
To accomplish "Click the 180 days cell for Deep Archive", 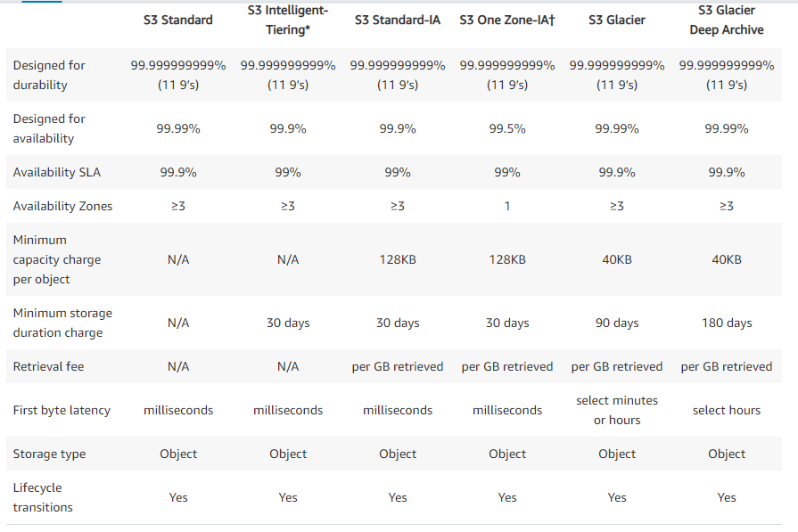I will (727, 323).
